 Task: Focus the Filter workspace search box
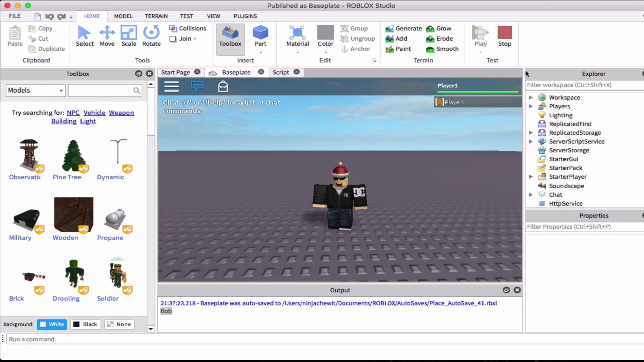click(x=585, y=85)
